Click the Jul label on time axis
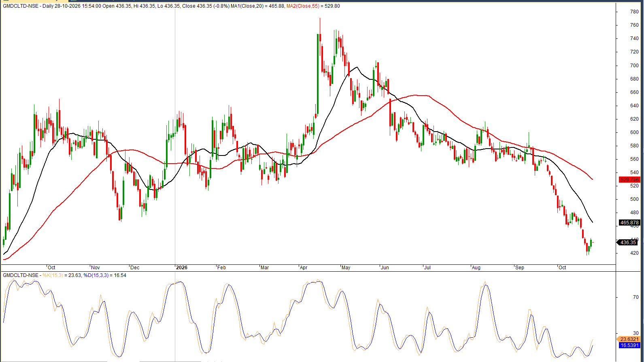Image resolution: width=644 pixels, height=362 pixels. (x=427, y=268)
